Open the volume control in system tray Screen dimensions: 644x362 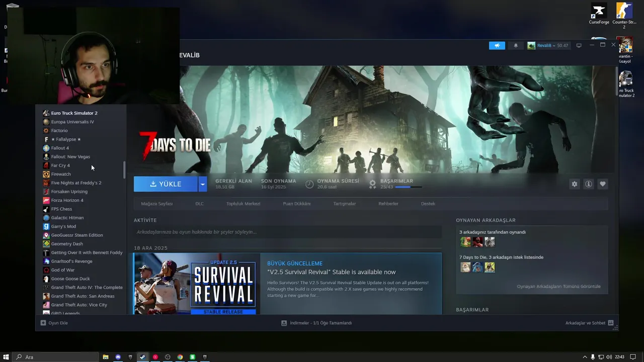[609, 357]
